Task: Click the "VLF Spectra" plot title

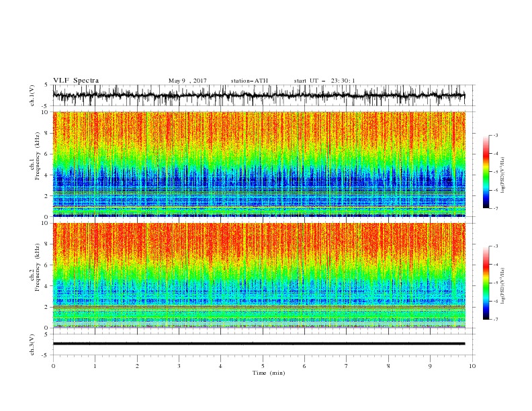Action: coord(76,81)
